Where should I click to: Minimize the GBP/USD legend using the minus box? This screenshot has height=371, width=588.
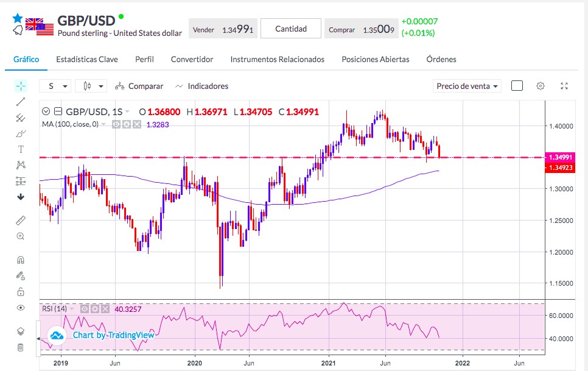[58, 111]
